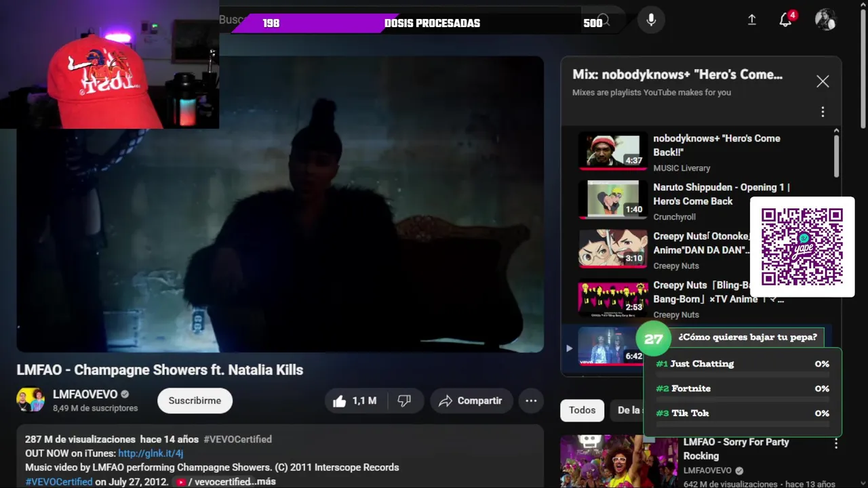
Task: Open the LMFAOVEVO channel name
Action: (85, 394)
